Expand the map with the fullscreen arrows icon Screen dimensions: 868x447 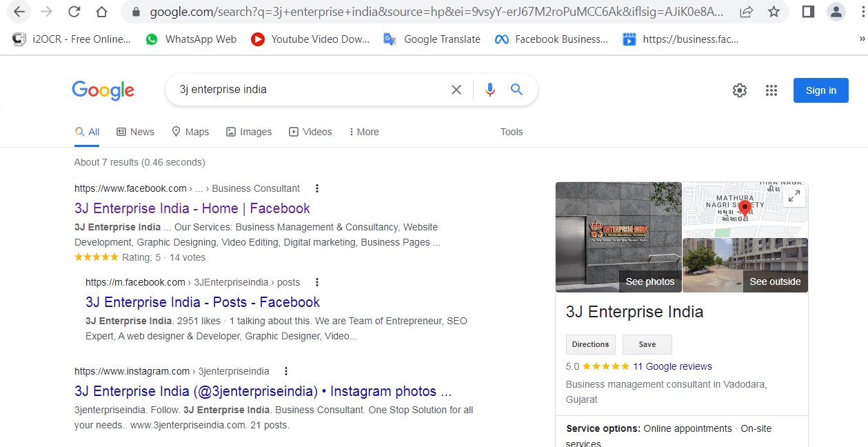794,197
